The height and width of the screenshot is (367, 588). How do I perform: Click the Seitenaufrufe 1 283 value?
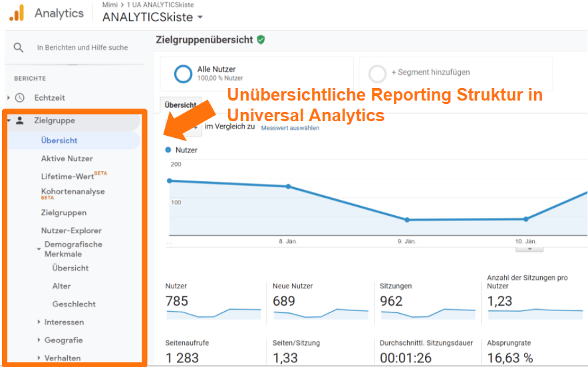(182, 358)
